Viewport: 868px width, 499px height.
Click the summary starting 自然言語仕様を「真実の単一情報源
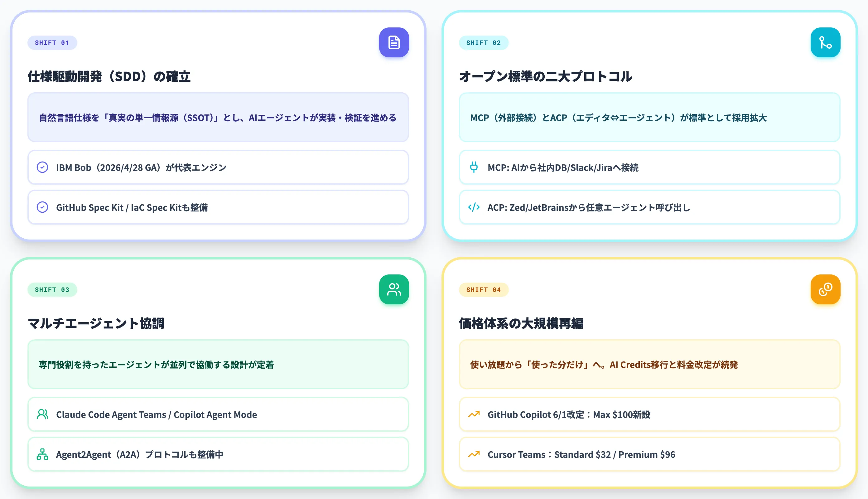point(218,118)
